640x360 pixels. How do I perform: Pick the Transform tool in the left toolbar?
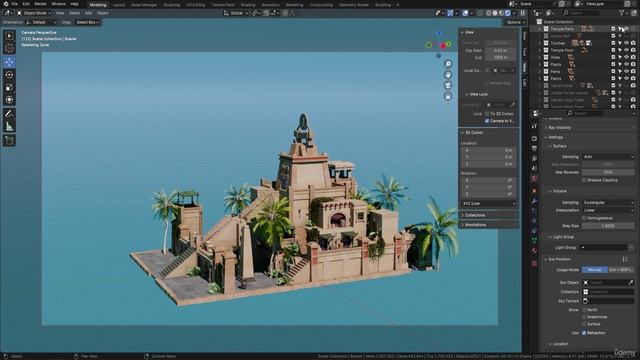[x=9, y=100]
